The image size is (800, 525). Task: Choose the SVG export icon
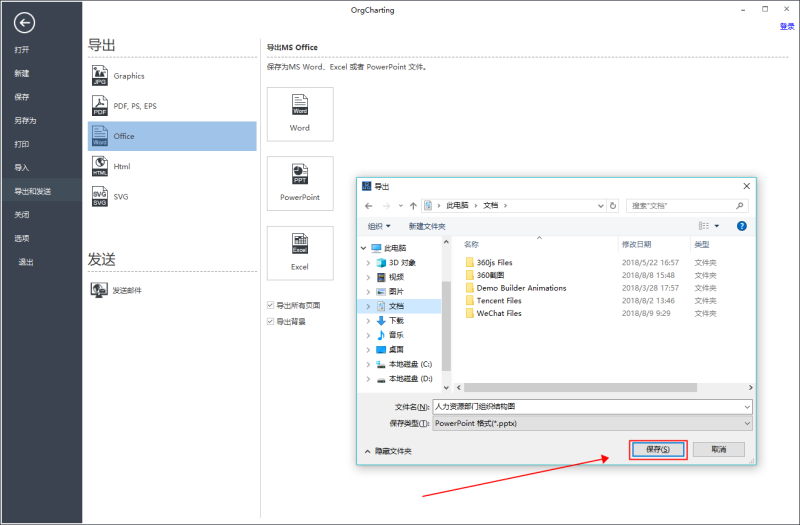100,197
